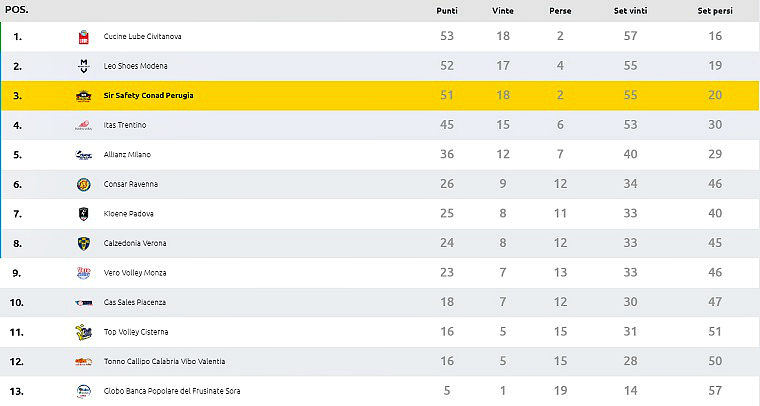The image size is (760, 406).
Task: Select the Sir Safety Conad Perugia name
Action: coord(148,95)
